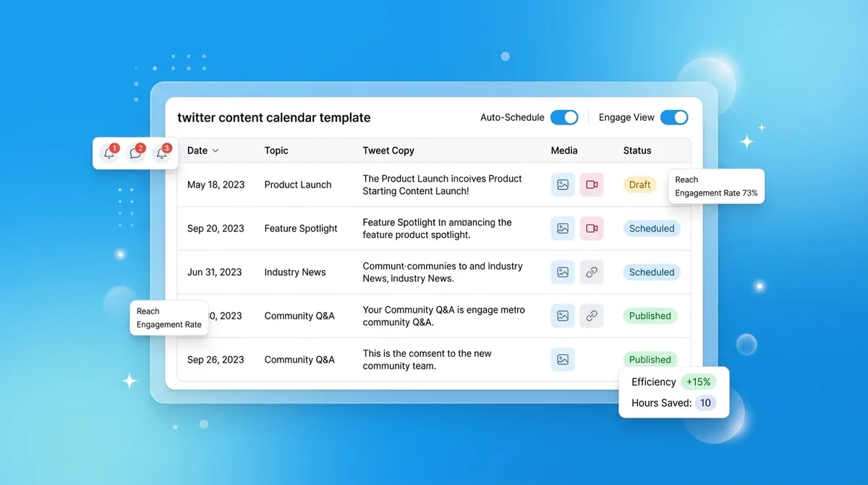Select the link icon in the Industry News row
868x485 pixels.
tap(592, 272)
